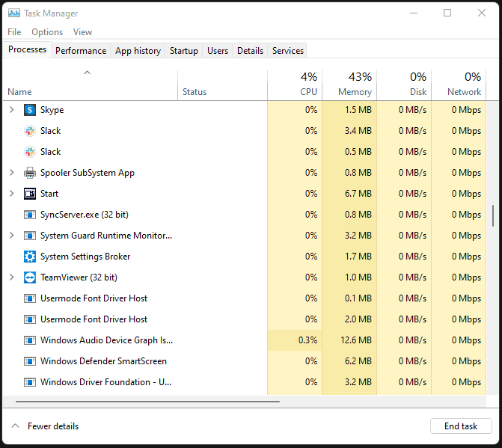Select the Spooler SubSystem App printer icon
Image resolution: width=502 pixels, height=448 pixels.
coord(30,173)
